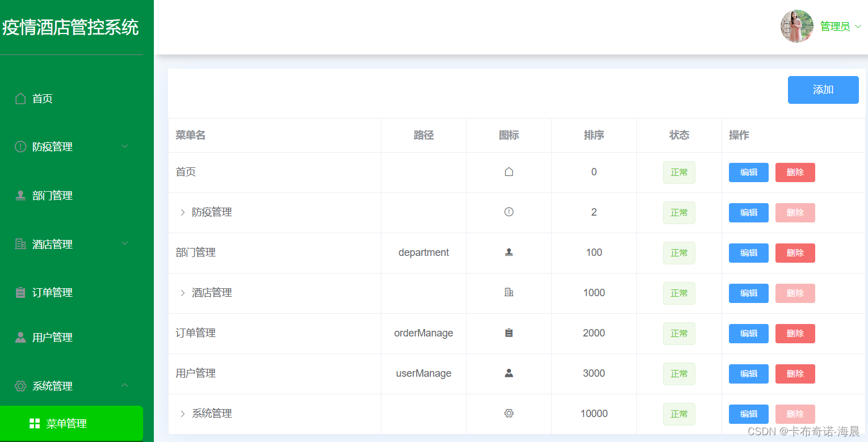Click the 酒店管理 building icon in sidebar
Viewport: 868px width, 442px height.
21,244
